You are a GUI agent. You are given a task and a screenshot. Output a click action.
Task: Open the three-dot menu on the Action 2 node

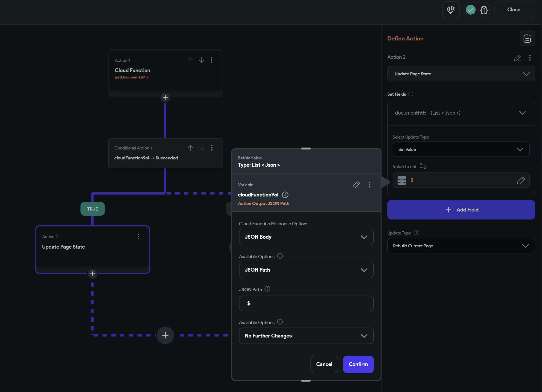tap(139, 236)
